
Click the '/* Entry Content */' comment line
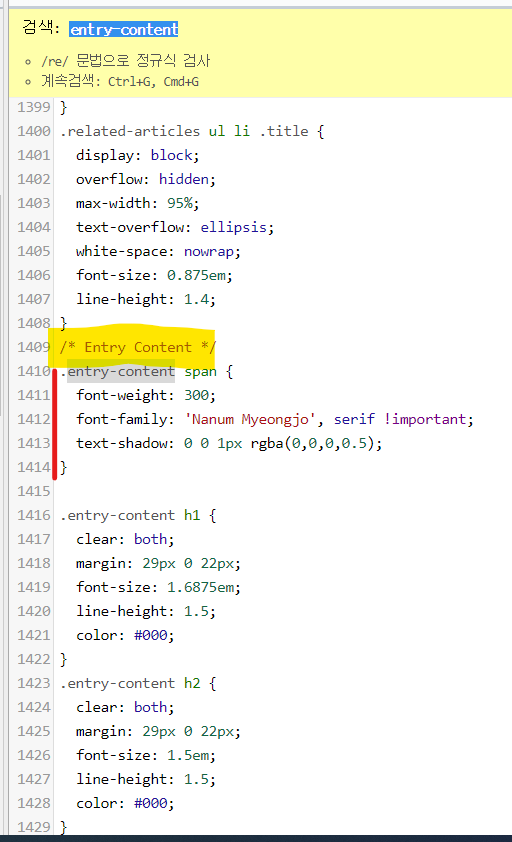click(x=138, y=347)
